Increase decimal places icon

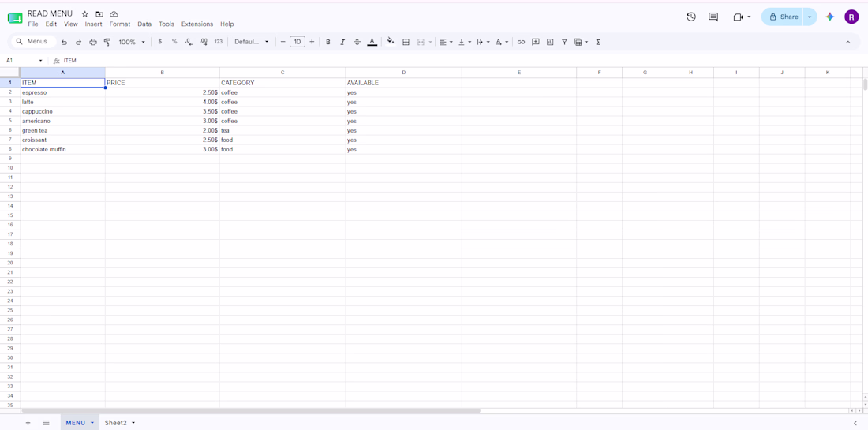click(203, 42)
